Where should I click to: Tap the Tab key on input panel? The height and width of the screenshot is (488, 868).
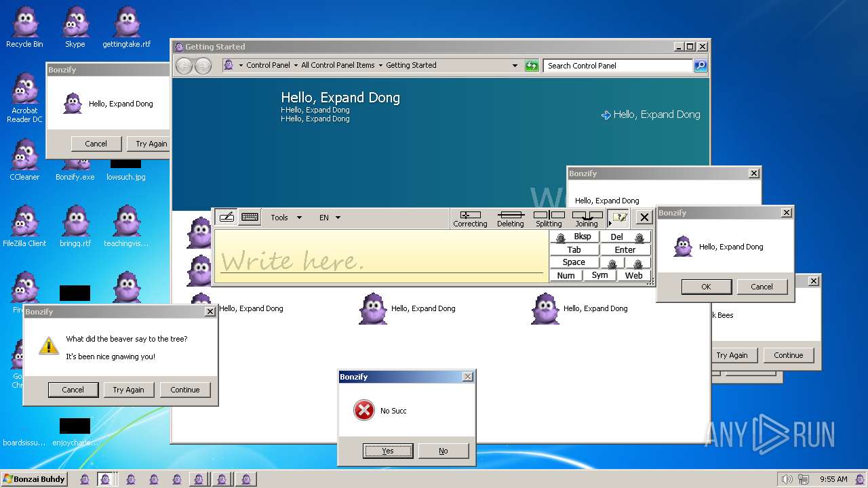pos(574,250)
